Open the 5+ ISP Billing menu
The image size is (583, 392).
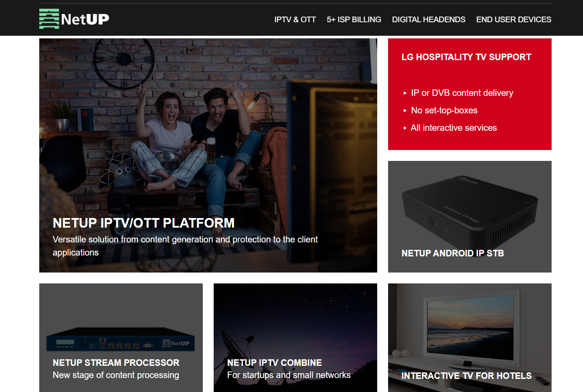(354, 20)
